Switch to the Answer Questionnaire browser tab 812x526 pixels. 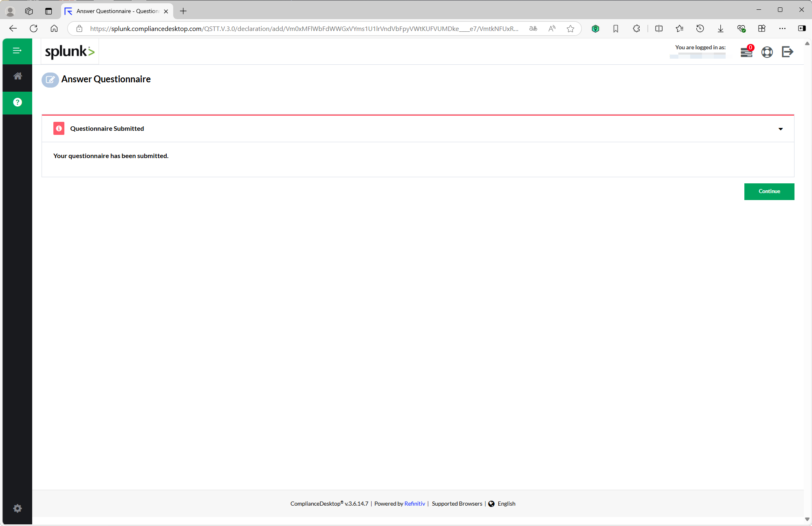click(114, 11)
